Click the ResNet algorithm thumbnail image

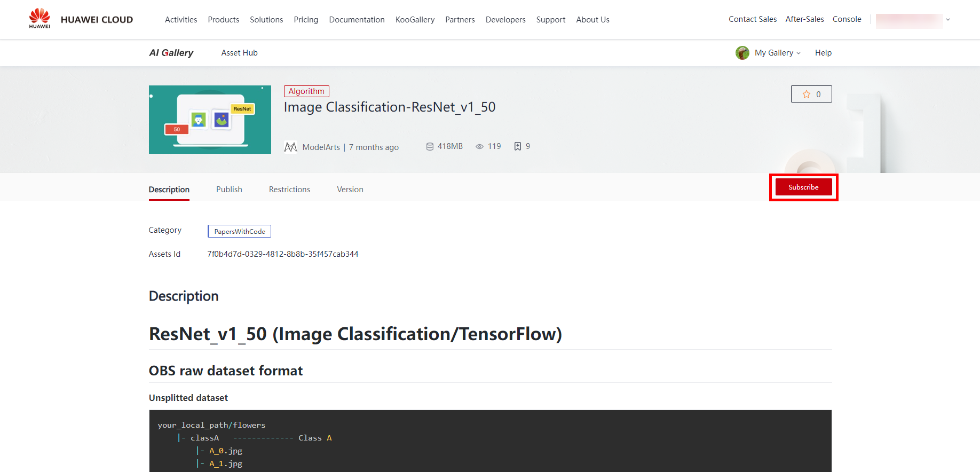click(x=210, y=120)
